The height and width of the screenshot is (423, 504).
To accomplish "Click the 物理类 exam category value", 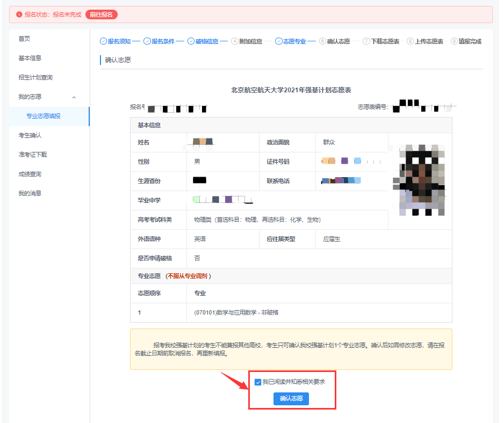I will tap(257, 220).
